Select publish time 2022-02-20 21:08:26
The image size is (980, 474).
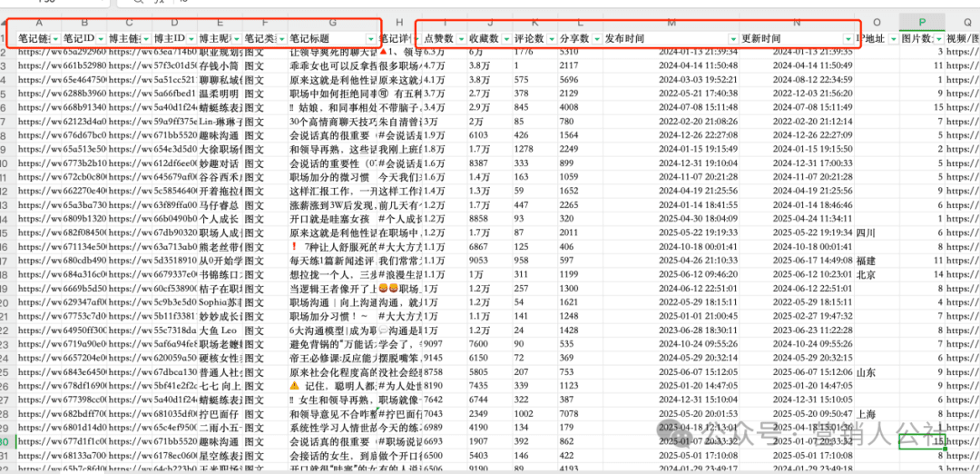pyautogui.click(x=671, y=121)
